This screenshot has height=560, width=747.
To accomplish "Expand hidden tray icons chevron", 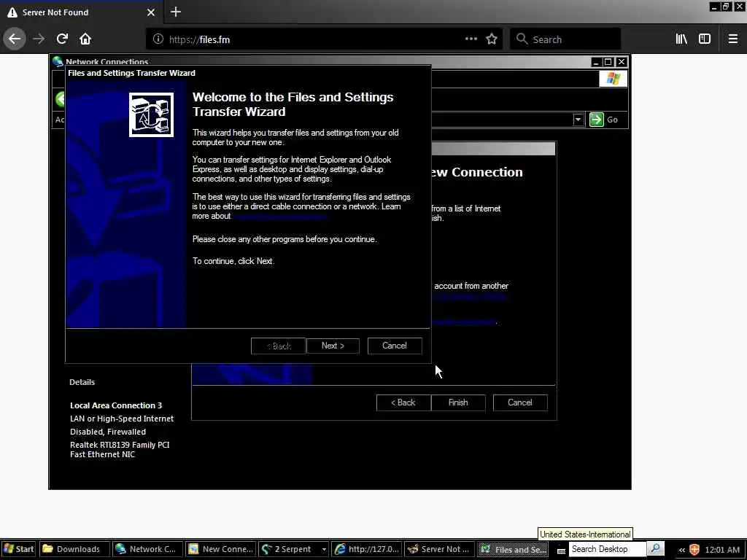I will (682, 550).
